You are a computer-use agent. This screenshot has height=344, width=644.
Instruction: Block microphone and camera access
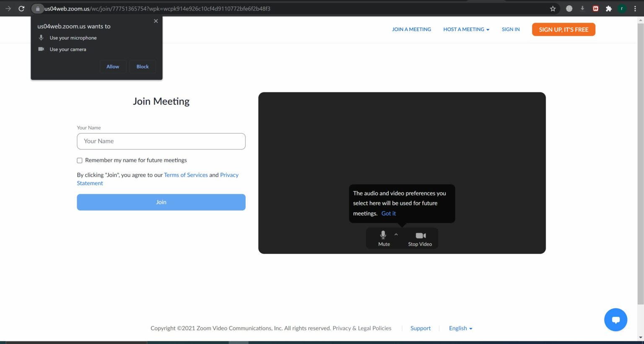click(x=143, y=67)
